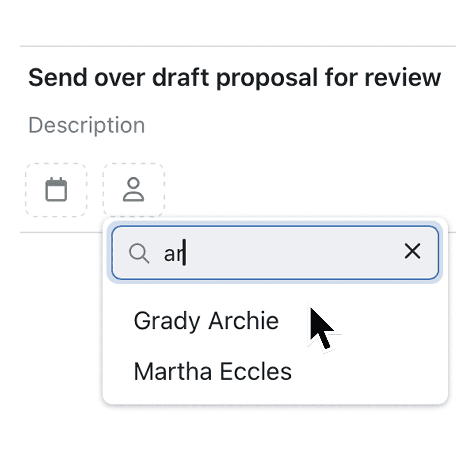Image resolution: width=476 pixels, height=476 pixels.
Task: Select Grady Archie from the suggestions
Action: 206,321
